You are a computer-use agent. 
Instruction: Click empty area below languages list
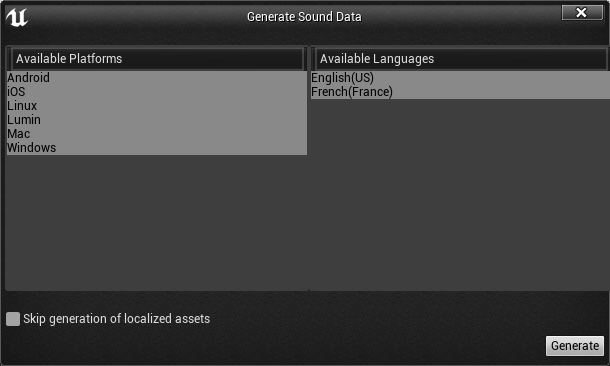[460, 194]
